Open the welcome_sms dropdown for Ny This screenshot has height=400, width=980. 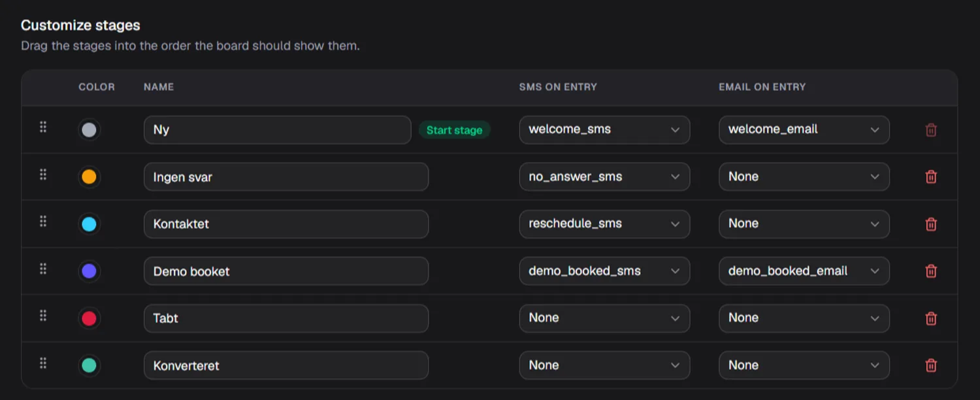604,129
